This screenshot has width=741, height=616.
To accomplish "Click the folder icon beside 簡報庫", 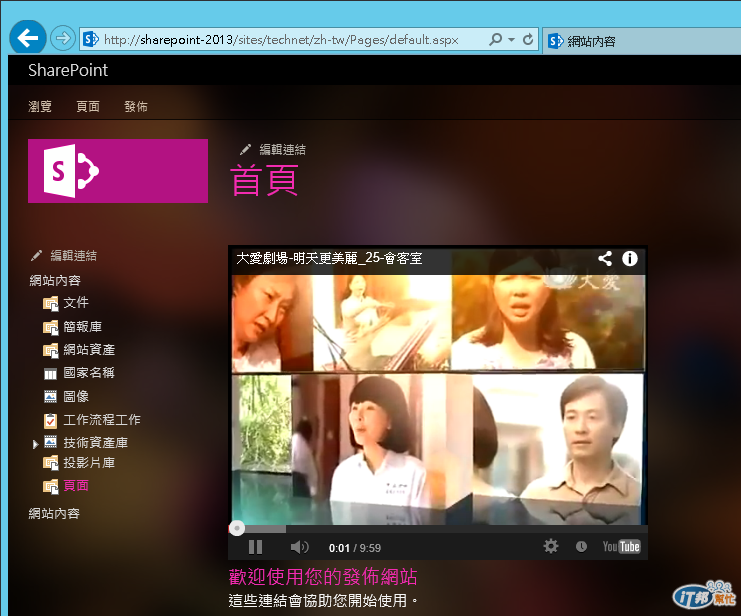I will pos(51,327).
